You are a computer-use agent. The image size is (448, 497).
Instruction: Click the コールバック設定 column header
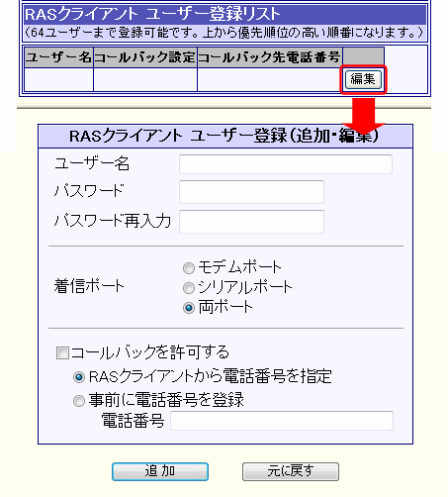pos(145,57)
